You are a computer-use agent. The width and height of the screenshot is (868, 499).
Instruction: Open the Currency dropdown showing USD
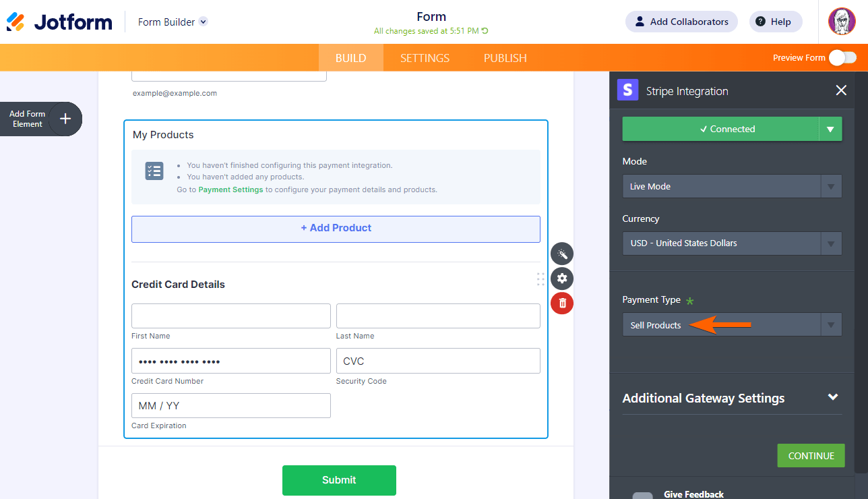tap(732, 243)
